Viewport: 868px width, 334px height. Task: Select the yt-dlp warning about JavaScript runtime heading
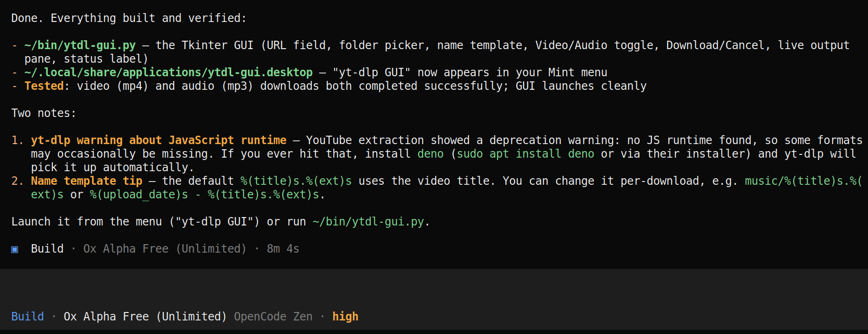(159, 140)
